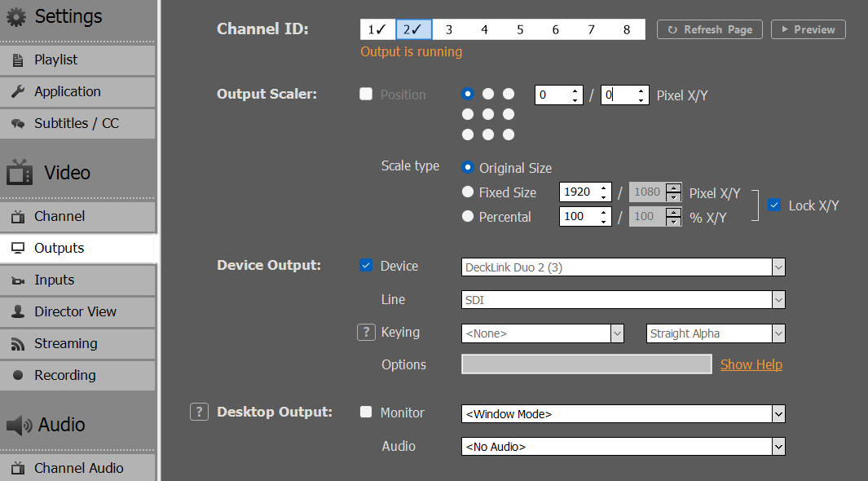The height and width of the screenshot is (481, 868).
Task: Open the Straight Alpha dropdown
Action: 716,333
